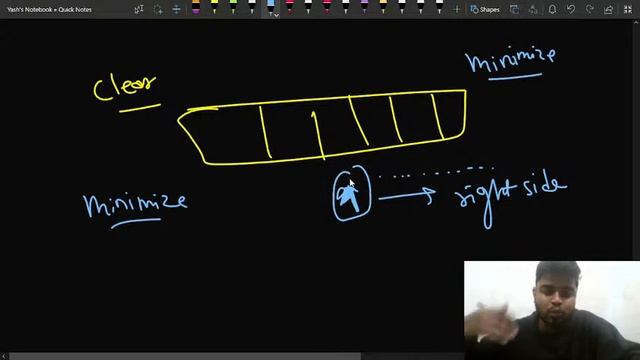
Task: Select white pen between green and blue pens
Action: coord(252,7)
